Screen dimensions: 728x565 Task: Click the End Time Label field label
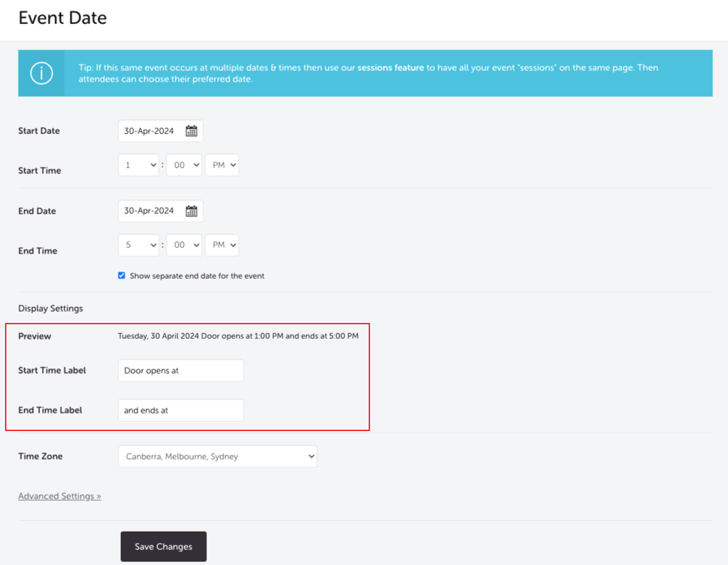50,411
